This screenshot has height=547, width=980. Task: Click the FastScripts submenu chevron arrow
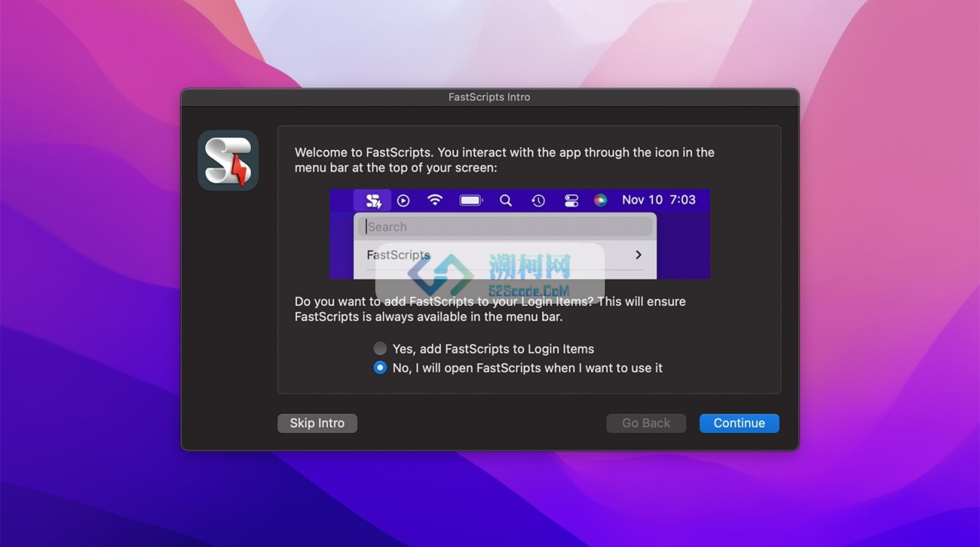(x=639, y=255)
